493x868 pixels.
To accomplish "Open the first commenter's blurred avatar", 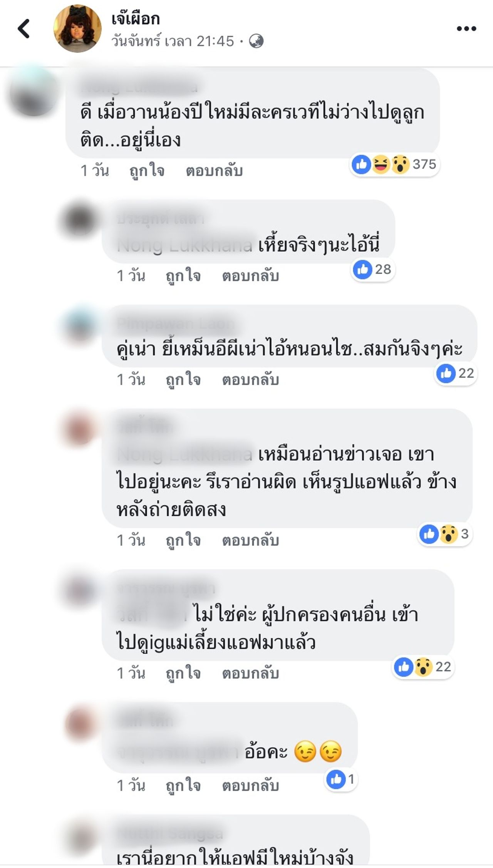I will tap(34, 92).
